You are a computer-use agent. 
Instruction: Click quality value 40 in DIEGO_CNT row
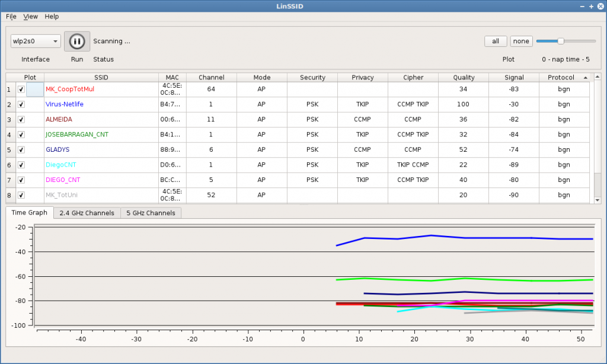point(463,180)
